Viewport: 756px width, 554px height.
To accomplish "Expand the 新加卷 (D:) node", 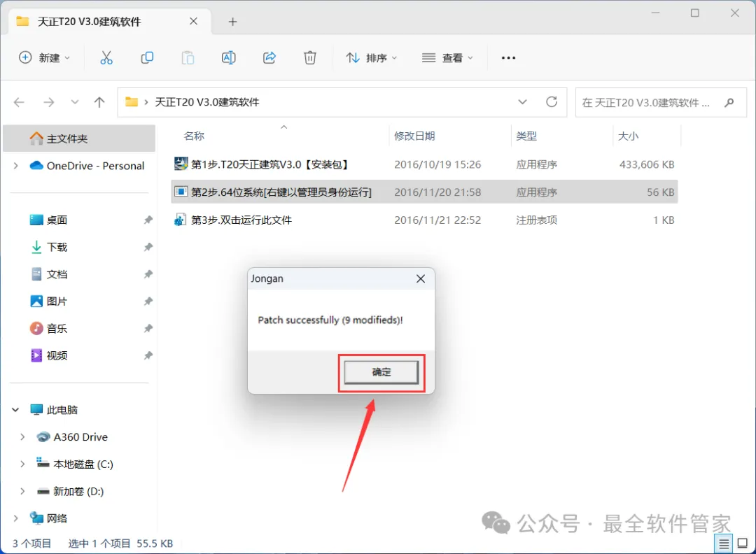I will click(x=22, y=491).
